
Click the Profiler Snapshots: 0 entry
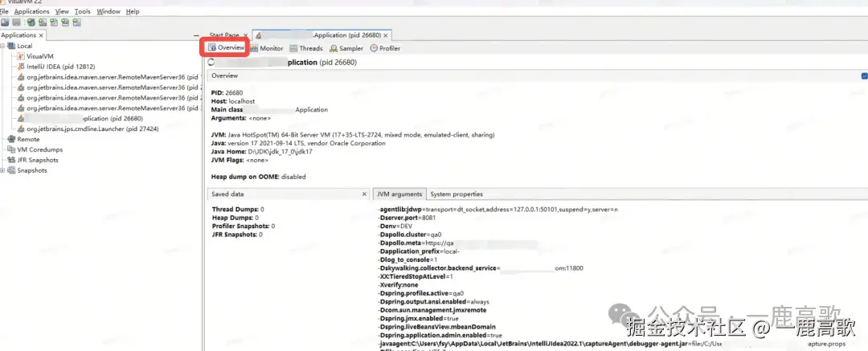(244, 226)
